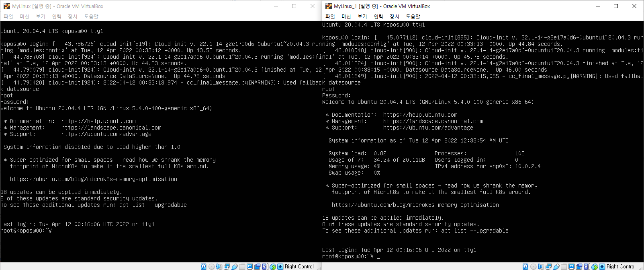The width and height of the screenshot is (644, 270).
Task: Click recording icon in MyLinux status bar
Action: tap(258, 266)
